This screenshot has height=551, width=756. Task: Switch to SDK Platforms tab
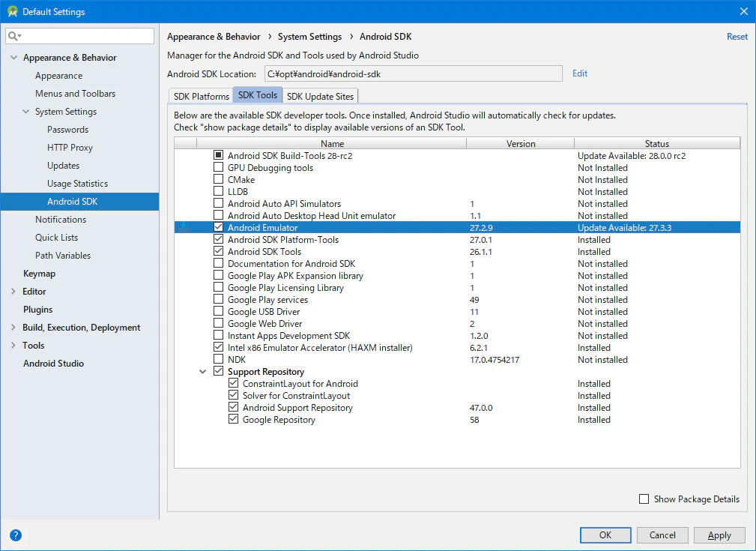[201, 96]
